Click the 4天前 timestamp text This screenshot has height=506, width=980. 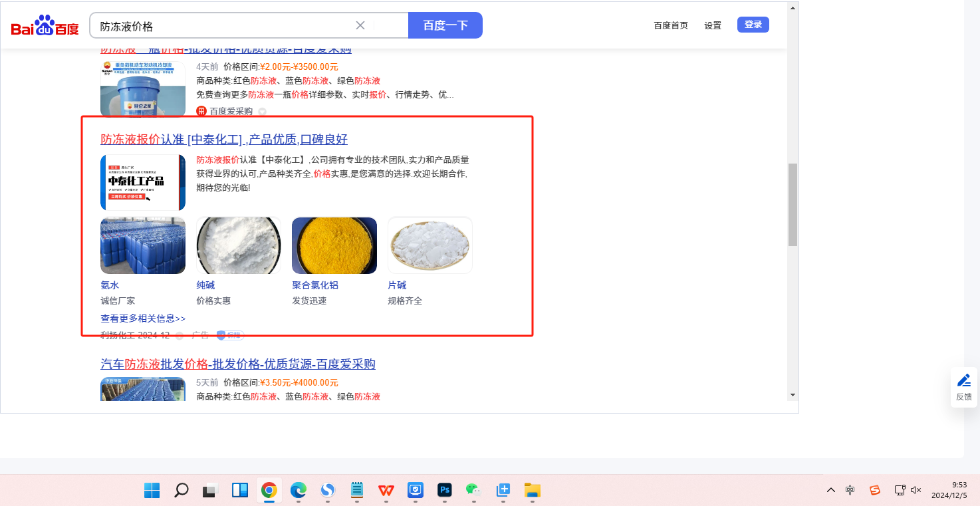[207, 66]
